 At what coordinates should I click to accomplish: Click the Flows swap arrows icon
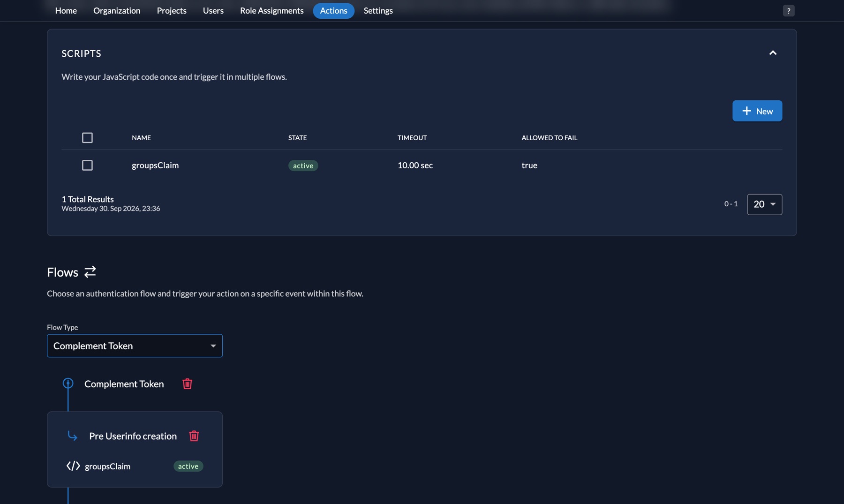pos(90,272)
